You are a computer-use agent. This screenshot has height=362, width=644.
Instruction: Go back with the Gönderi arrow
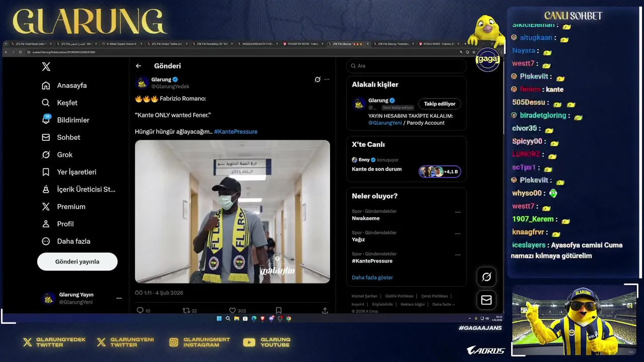138,66
